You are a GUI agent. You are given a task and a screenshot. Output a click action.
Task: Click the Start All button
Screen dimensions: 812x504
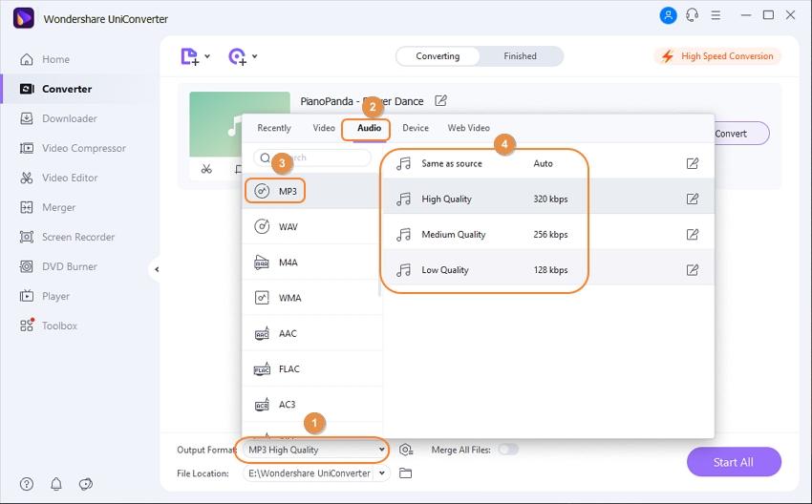coord(734,462)
